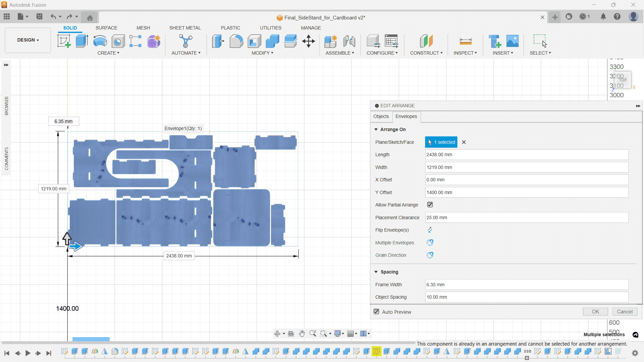
Task: Save the document with the save icon
Action: [x=39, y=16]
